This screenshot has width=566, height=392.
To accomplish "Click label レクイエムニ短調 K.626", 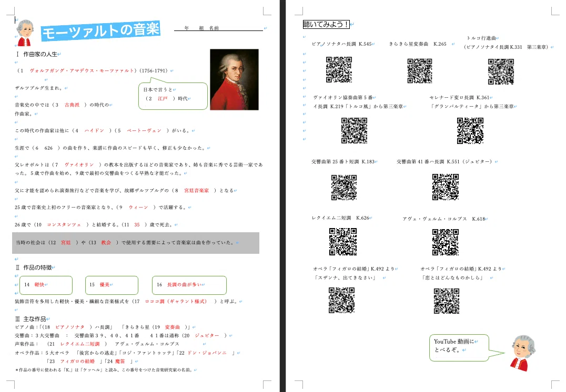I will pyautogui.click(x=340, y=218).
